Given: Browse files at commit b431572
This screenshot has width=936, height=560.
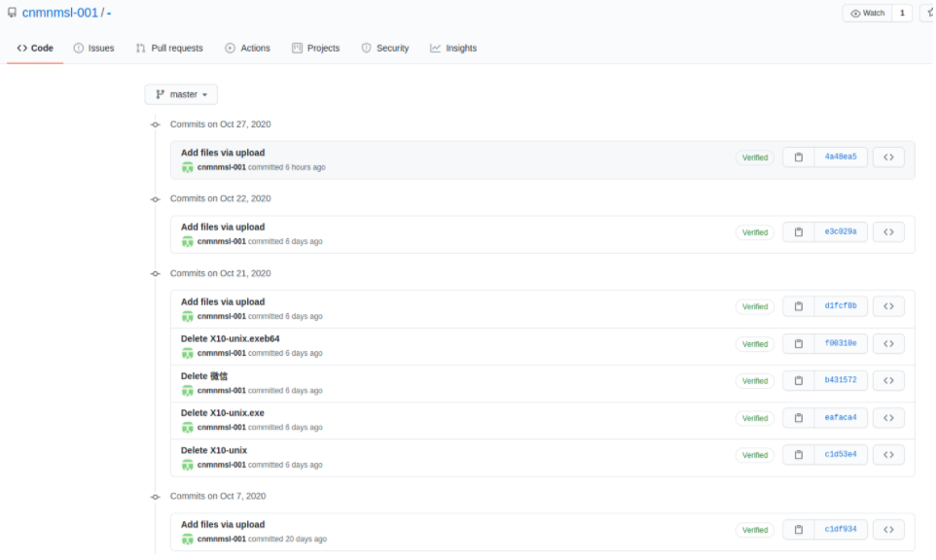Looking at the screenshot, I should [x=887, y=380].
